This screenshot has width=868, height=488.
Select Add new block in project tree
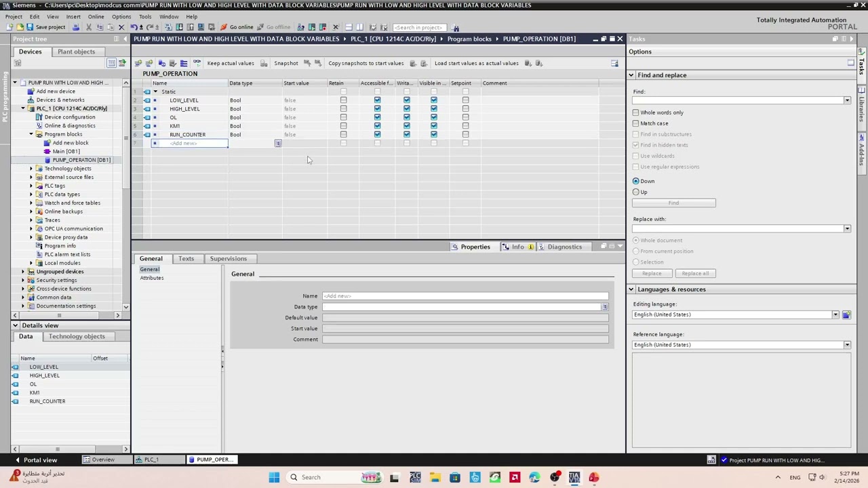point(71,143)
